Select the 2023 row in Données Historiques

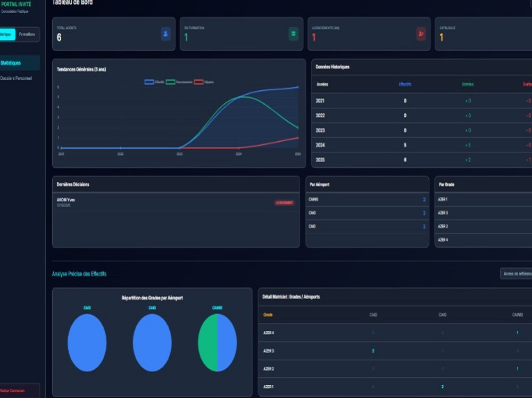tap(422, 131)
